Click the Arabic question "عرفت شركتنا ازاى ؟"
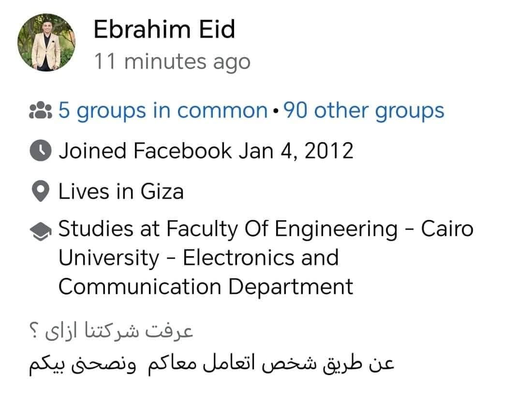This screenshot has width=532, height=409. click(110, 332)
